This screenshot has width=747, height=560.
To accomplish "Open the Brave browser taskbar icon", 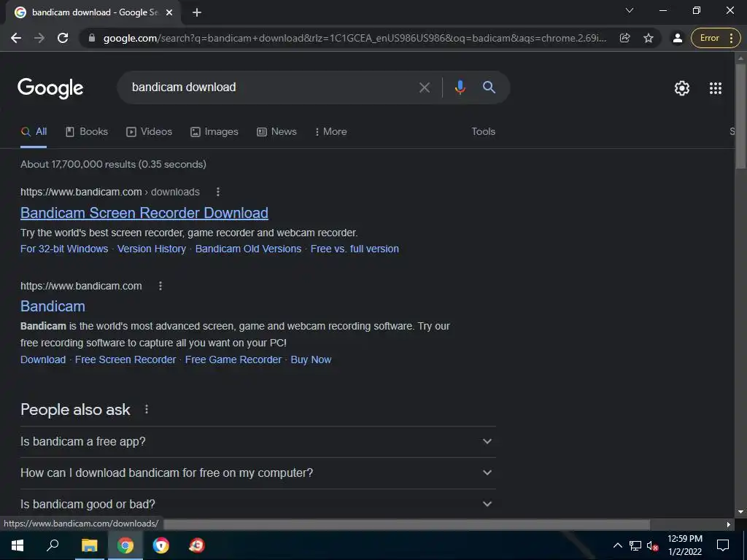I will point(161,545).
